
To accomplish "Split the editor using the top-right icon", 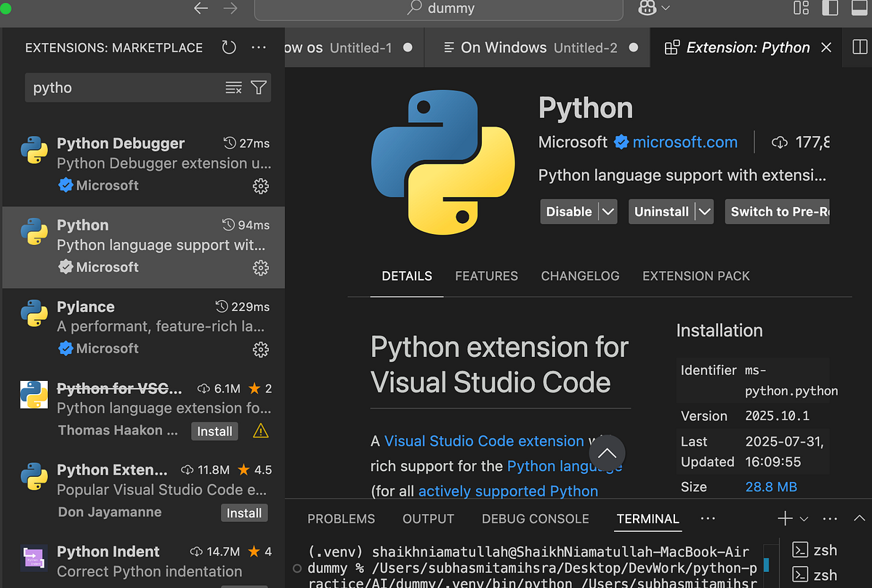I will [860, 47].
